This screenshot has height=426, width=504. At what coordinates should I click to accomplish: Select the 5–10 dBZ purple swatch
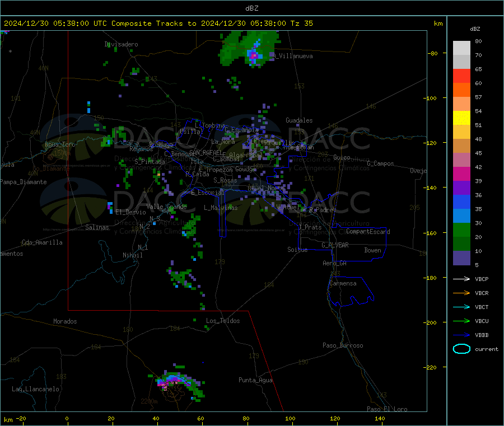coord(461,258)
